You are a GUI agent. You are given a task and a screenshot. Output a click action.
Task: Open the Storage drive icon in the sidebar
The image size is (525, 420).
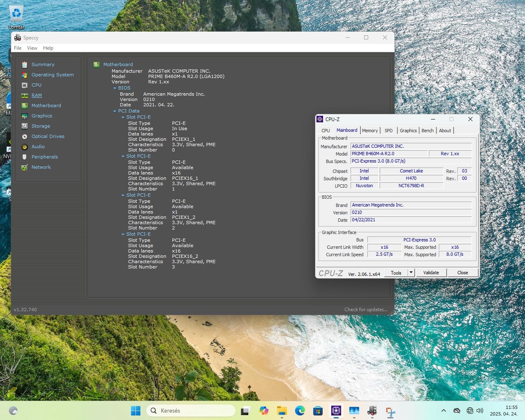click(x=25, y=126)
